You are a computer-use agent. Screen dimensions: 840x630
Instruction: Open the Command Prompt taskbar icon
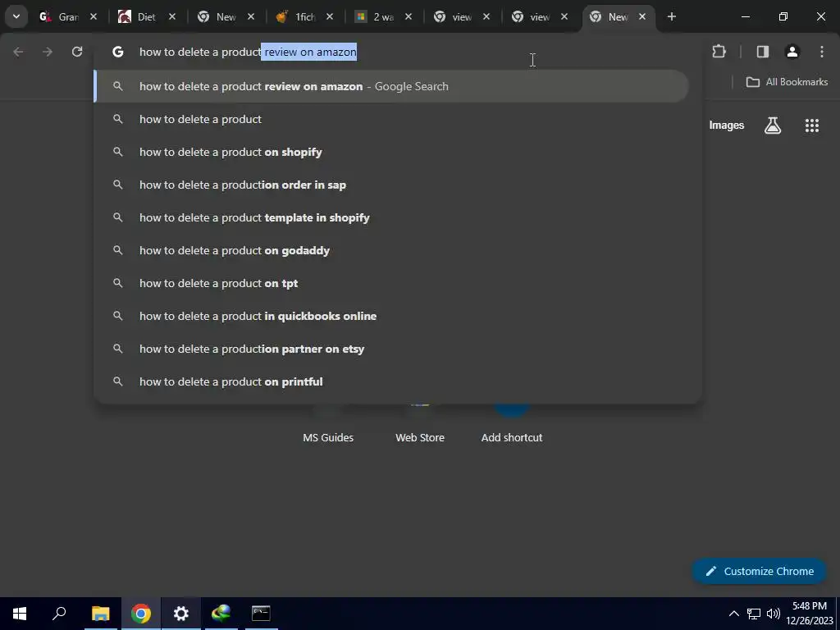pos(261,614)
